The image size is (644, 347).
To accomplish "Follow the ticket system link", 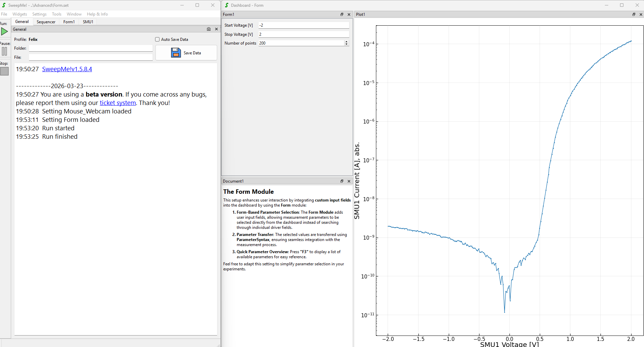I will click(118, 103).
